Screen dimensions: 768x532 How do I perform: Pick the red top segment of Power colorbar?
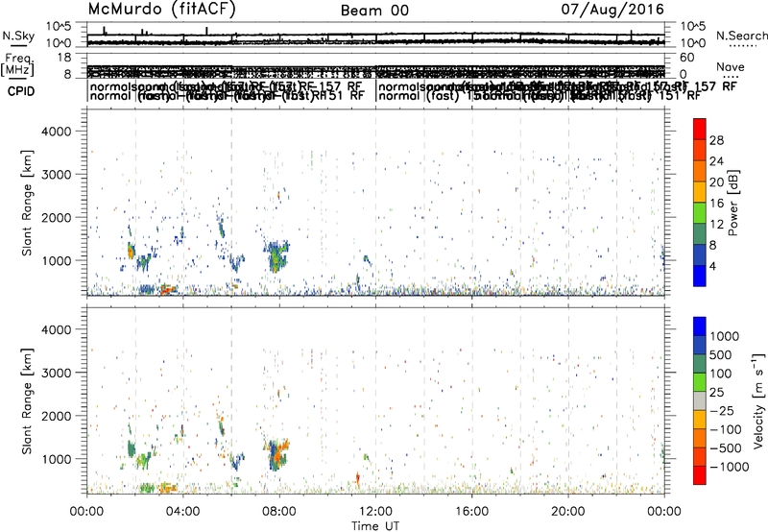(x=700, y=130)
